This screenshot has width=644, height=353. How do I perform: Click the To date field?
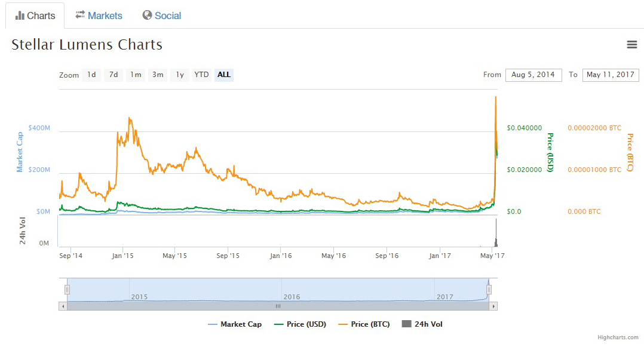(611, 75)
